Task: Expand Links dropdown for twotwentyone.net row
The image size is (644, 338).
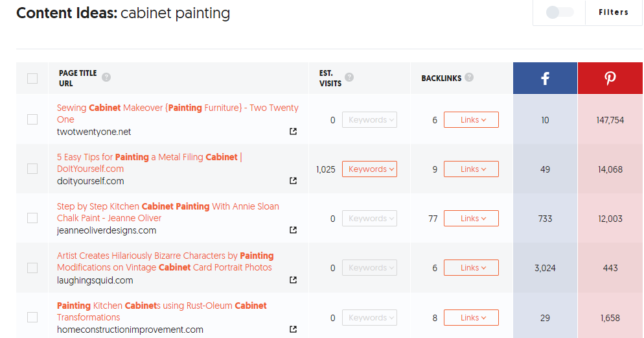Action: click(x=470, y=120)
